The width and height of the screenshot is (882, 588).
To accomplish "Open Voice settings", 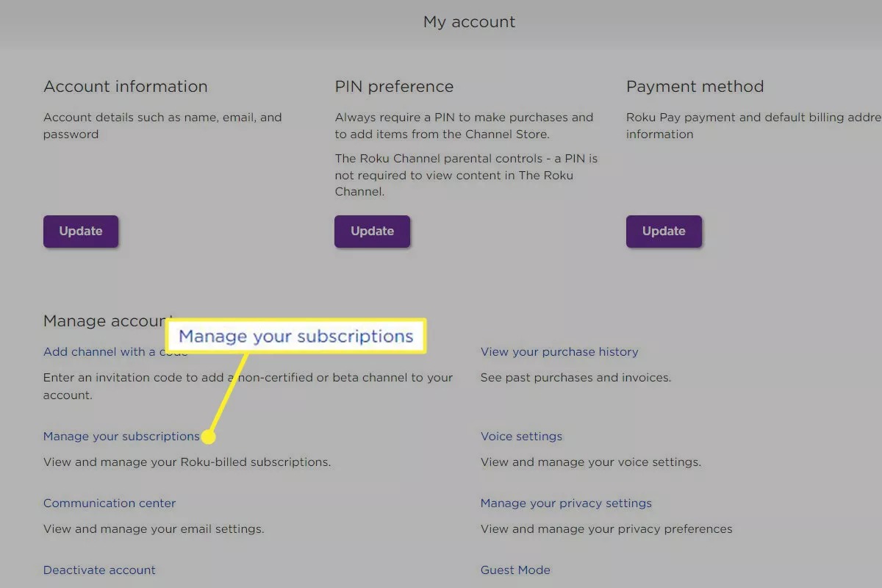I will point(521,437).
